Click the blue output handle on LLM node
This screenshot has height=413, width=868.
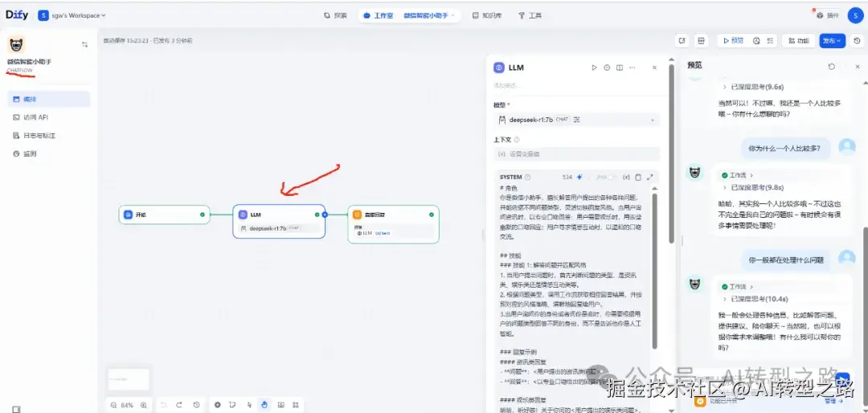pos(325,215)
